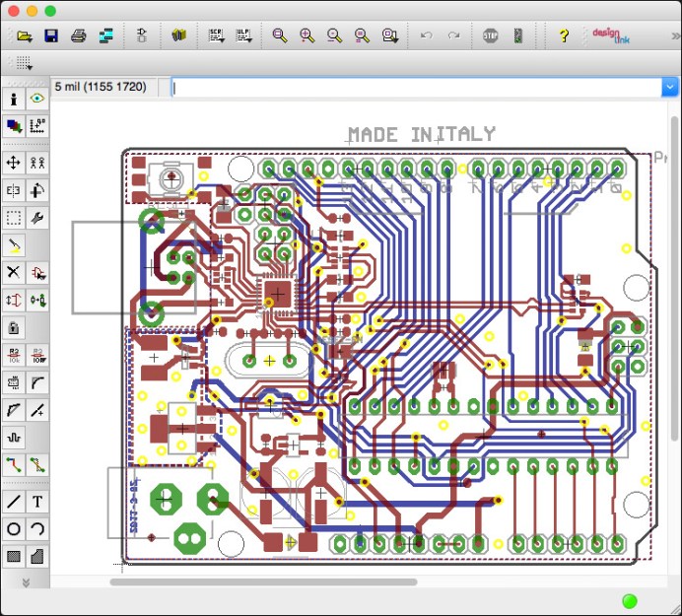This screenshot has height=616, width=682.
Task: Choose the Delete tool (X icon)
Action: click(x=14, y=272)
